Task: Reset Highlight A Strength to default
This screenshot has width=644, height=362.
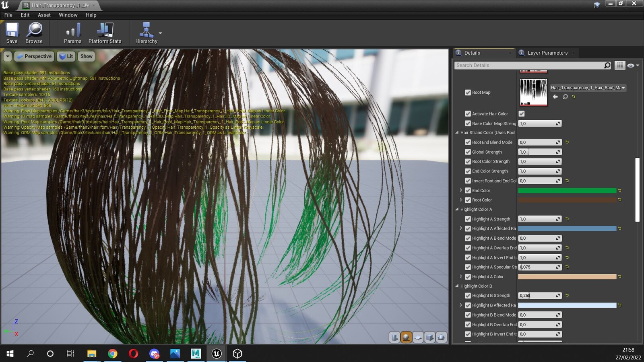Action: pos(567,219)
